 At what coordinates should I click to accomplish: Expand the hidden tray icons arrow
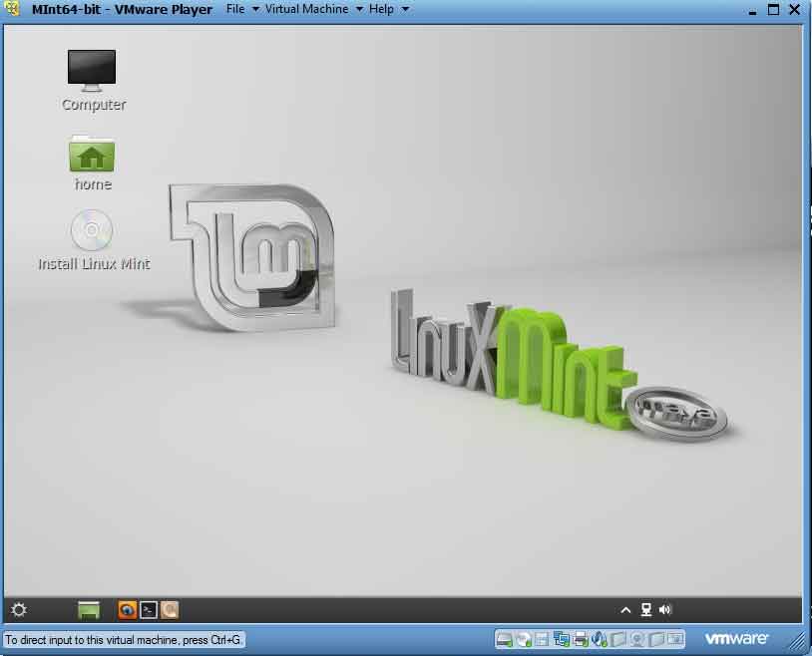point(625,610)
